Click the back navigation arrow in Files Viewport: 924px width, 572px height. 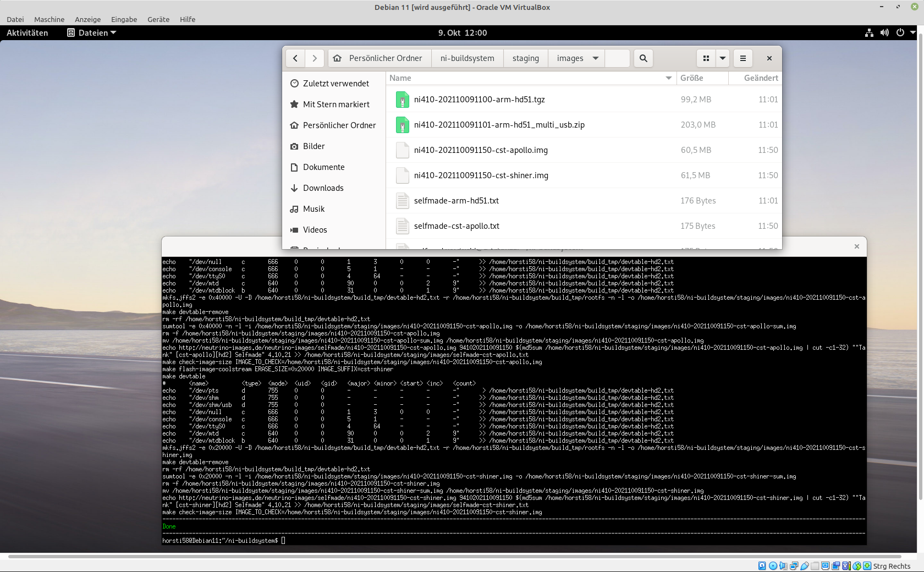tap(295, 58)
